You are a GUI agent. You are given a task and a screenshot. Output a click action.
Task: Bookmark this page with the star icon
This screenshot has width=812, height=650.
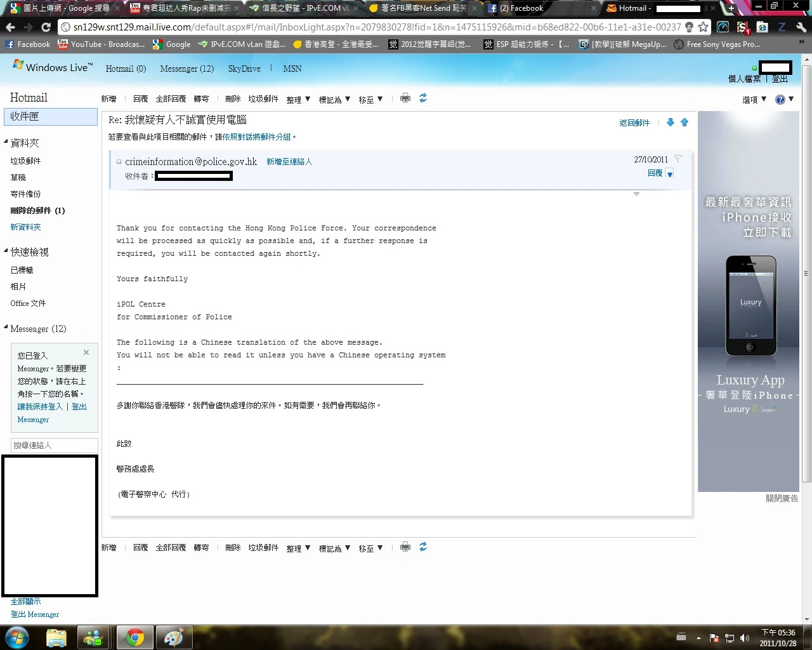coord(703,27)
